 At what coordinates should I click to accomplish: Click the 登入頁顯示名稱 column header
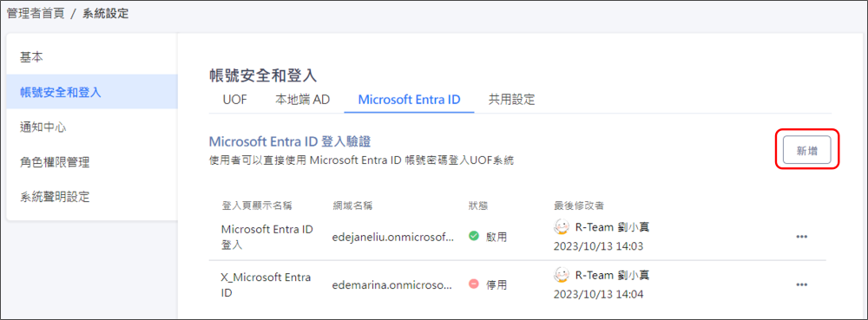(257, 206)
